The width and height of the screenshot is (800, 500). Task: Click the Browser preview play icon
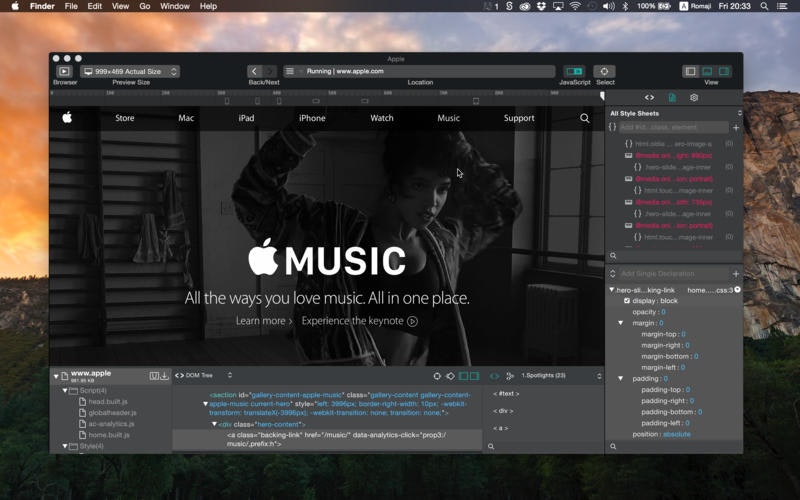pyautogui.click(x=64, y=71)
